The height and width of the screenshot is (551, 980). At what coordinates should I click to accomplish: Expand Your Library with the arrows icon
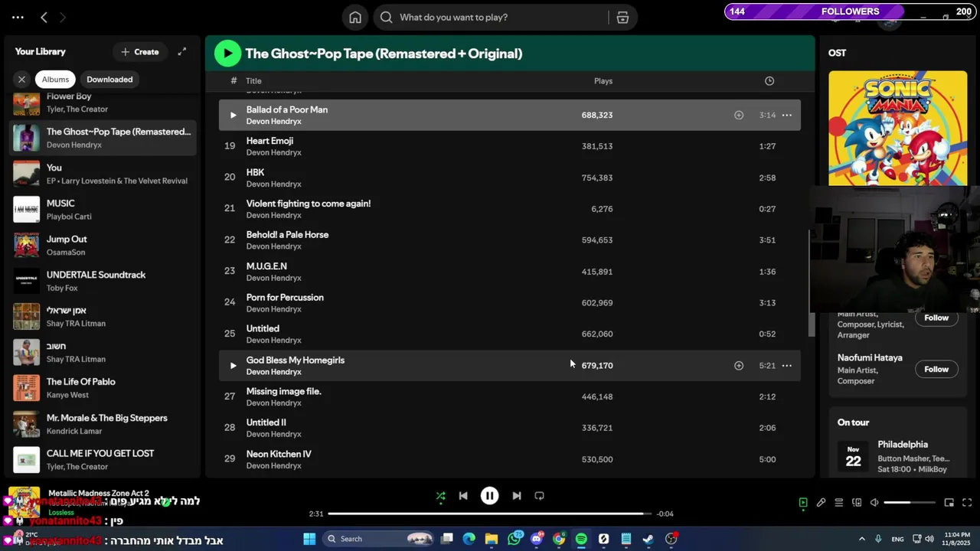pyautogui.click(x=181, y=52)
